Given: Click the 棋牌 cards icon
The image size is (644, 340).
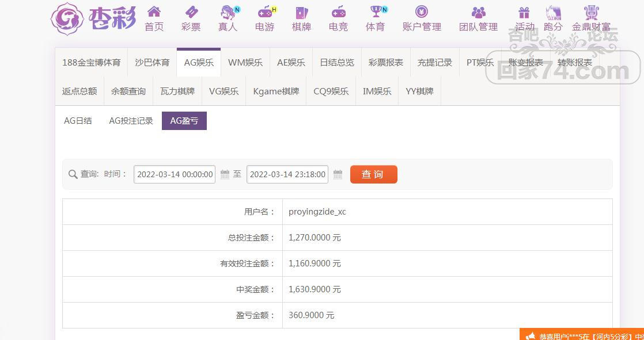Looking at the screenshot, I should 301,12.
